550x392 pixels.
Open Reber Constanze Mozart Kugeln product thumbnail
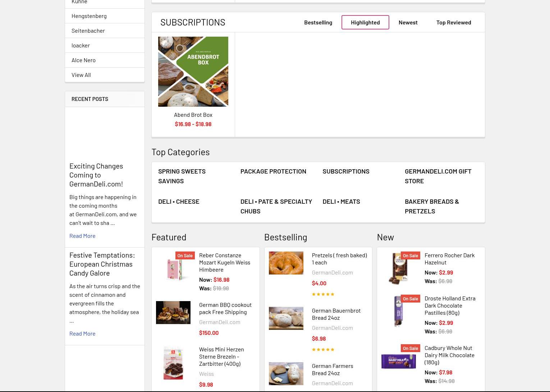(x=173, y=269)
